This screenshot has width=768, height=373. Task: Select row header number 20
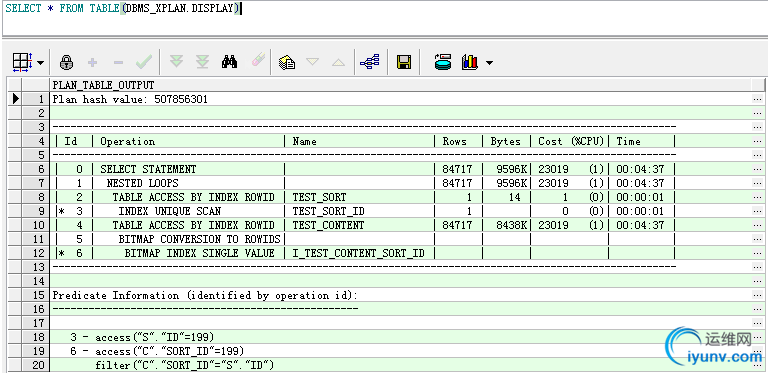pyautogui.click(x=35, y=365)
